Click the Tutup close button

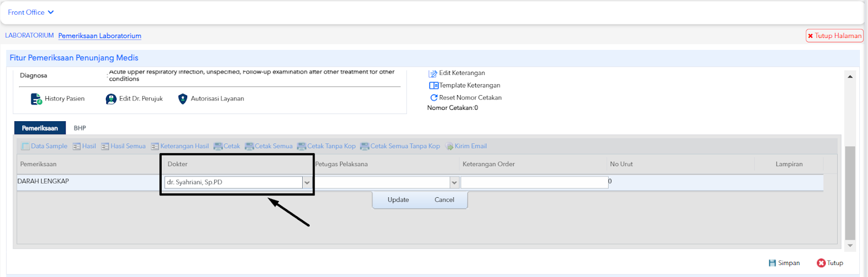(x=830, y=263)
